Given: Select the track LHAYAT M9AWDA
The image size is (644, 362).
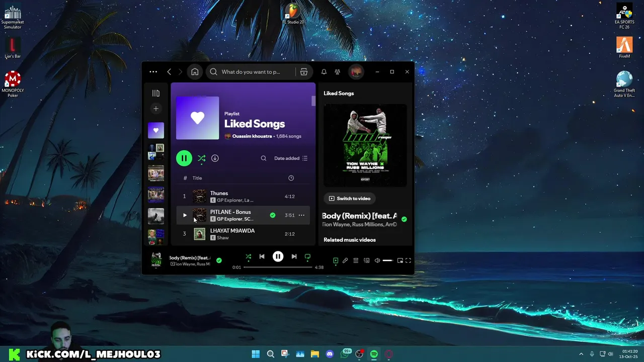Looking at the screenshot, I should pyautogui.click(x=243, y=234).
